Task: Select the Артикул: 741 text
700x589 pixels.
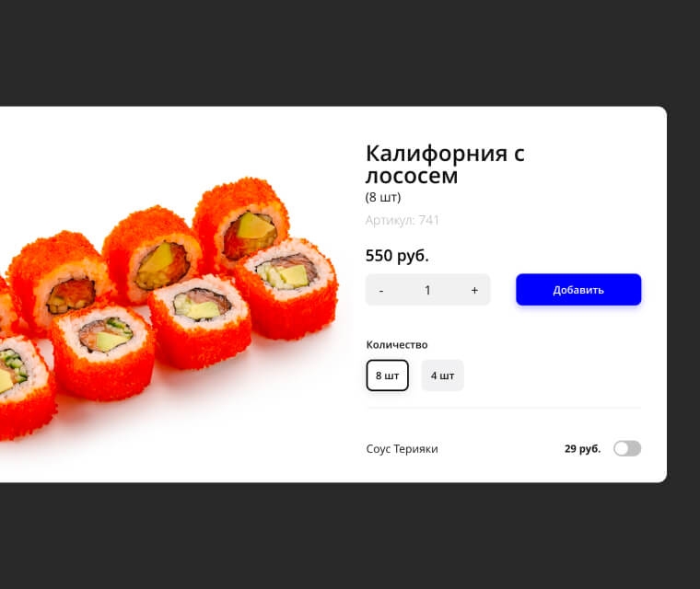Action: pyautogui.click(x=402, y=221)
